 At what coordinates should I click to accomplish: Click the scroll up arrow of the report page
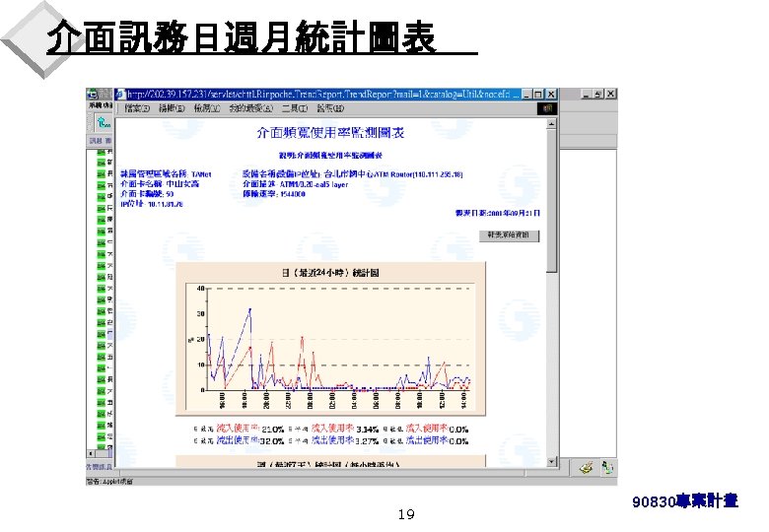552,124
